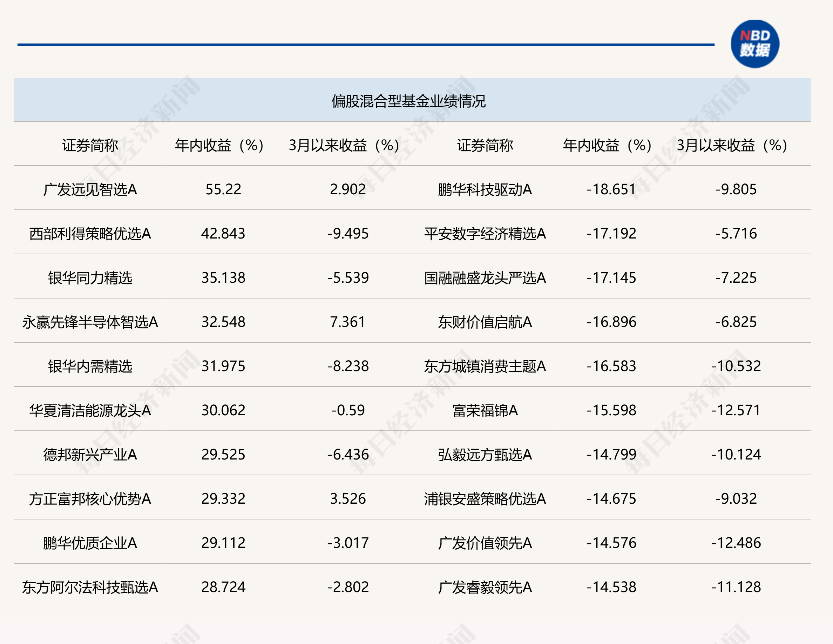Click the table title 偏股混合型基金业绩情况

click(x=408, y=101)
